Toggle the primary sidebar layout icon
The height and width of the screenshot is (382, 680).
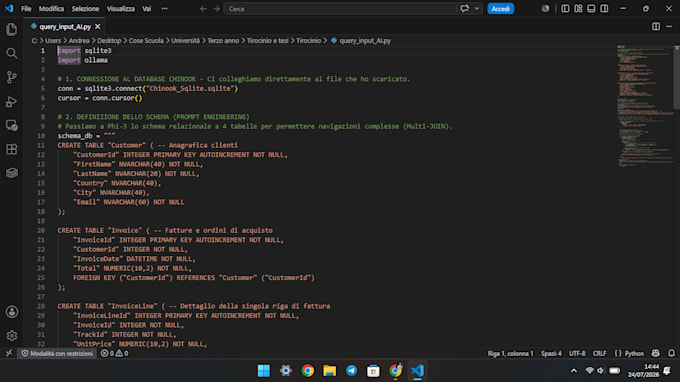565,9
